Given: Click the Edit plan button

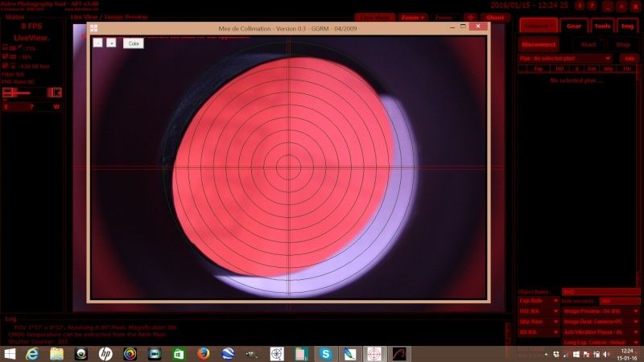Looking at the screenshot, I should click(630, 58).
